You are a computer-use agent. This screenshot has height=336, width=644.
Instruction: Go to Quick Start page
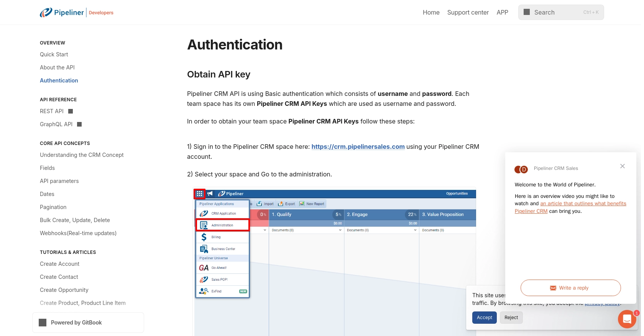(x=54, y=54)
